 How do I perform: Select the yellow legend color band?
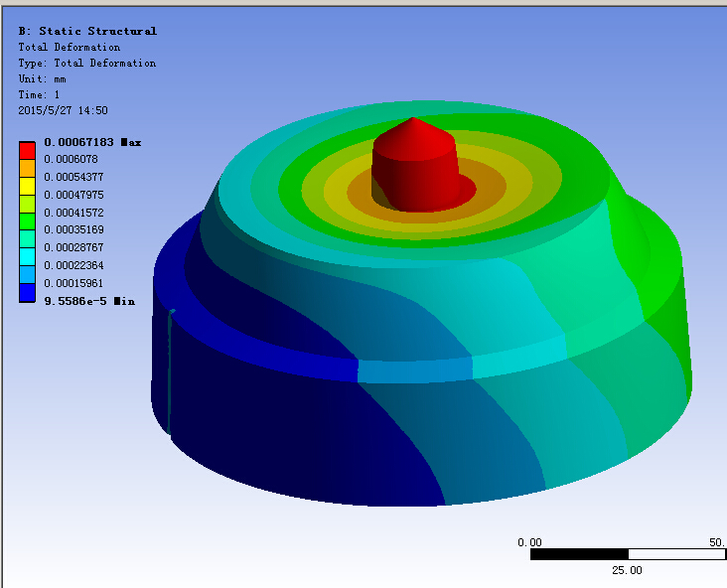tap(28, 186)
